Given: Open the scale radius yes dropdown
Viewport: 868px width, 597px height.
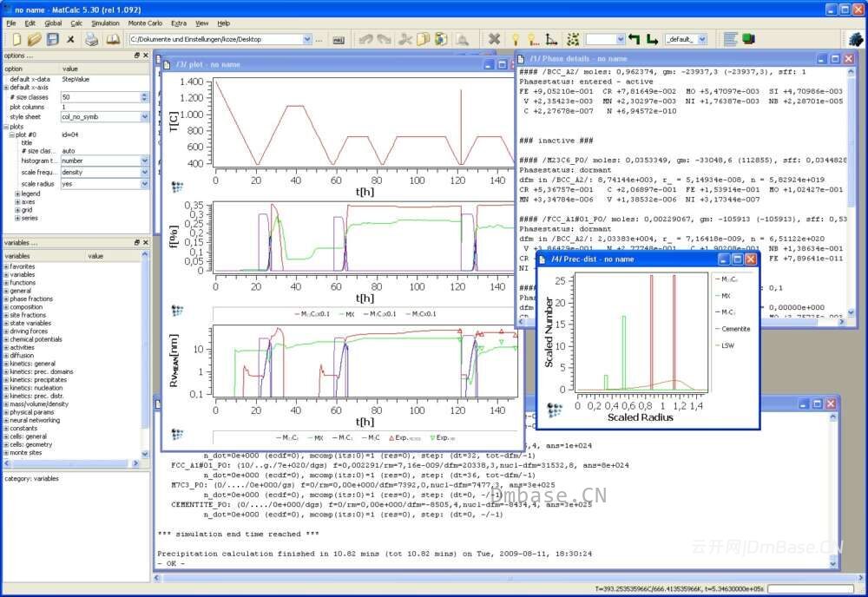Looking at the screenshot, I should click(x=144, y=184).
